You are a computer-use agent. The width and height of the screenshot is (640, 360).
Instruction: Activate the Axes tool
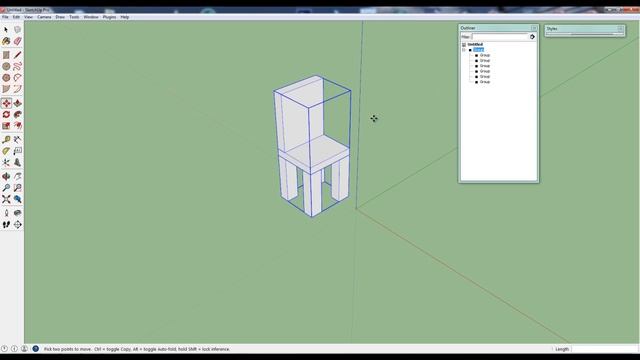[6, 162]
